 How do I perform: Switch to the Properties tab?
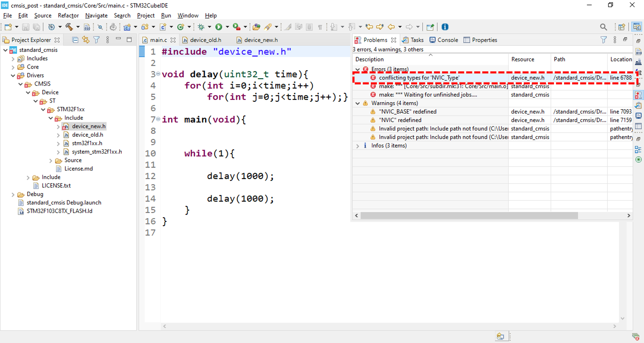(x=480, y=40)
